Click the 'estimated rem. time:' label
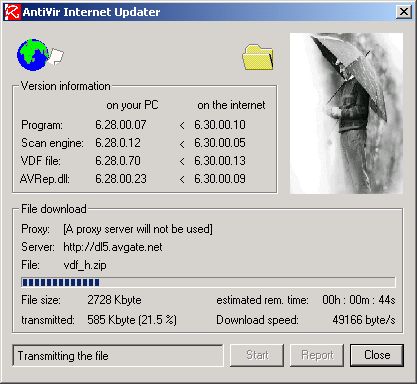This screenshot has width=417, height=384. [263, 300]
